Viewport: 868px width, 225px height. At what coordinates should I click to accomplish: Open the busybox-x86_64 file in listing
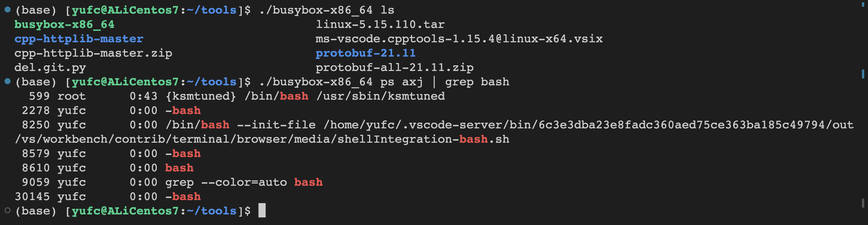(64, 25)
